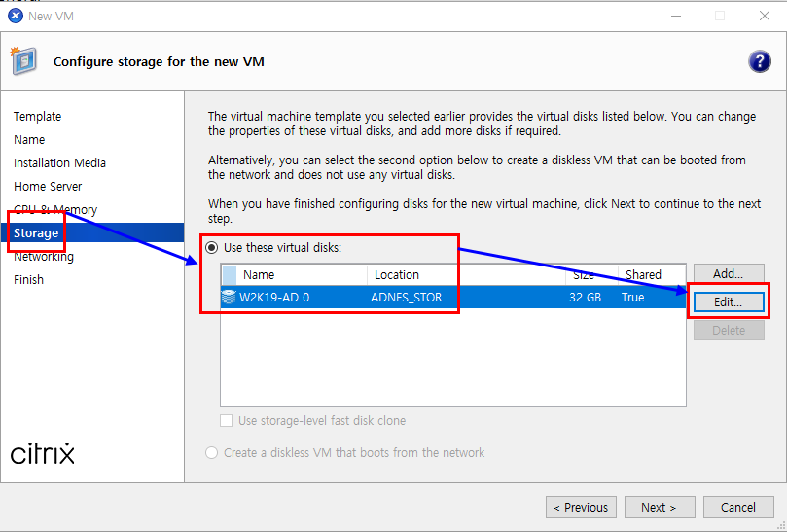The height and width of the screenshot is (532, 787).
Task: Cancel the New VM wizard
Action: click(738, 508)
